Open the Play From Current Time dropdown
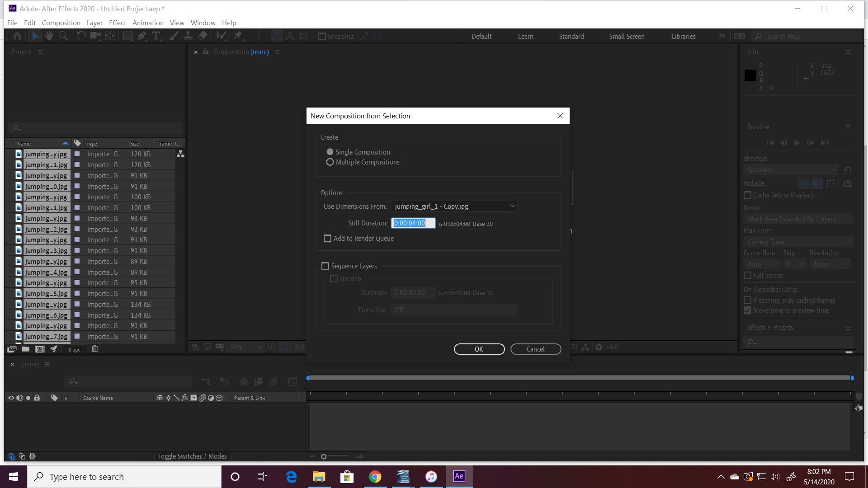 pyautogui.click(x=798, y=242)
